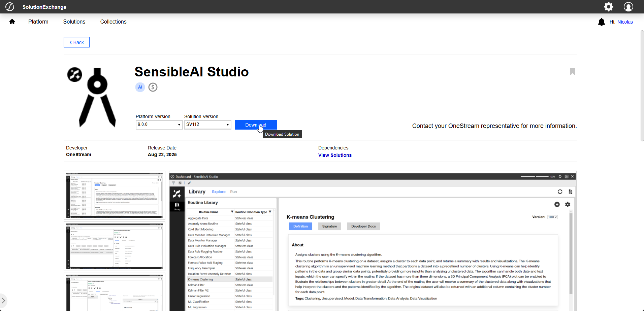
Task: Select the second screenshot thumbnail
Action: 115,246
